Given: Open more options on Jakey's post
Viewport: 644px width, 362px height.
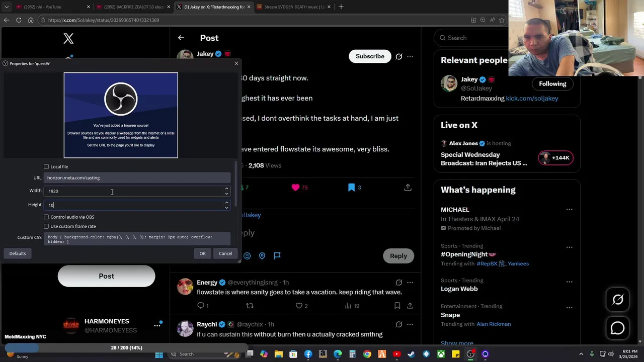Looking at the screenshot, I should point(410,56).
